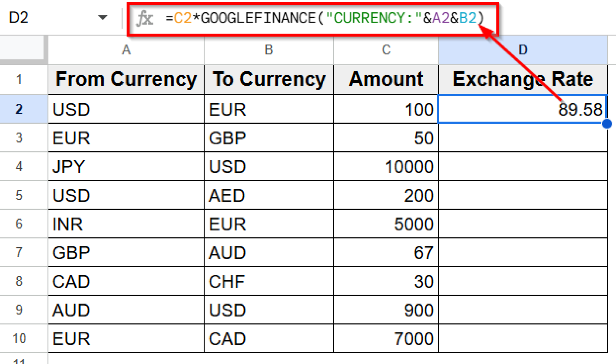This screenshot has height=364, width=616.
Task: Select row 10 header
Action: 19,338
